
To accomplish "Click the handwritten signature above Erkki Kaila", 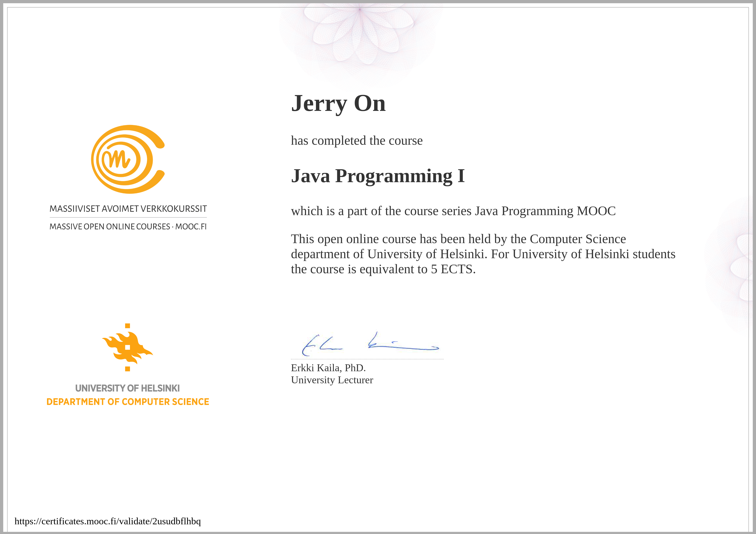I will coord(370,344).
